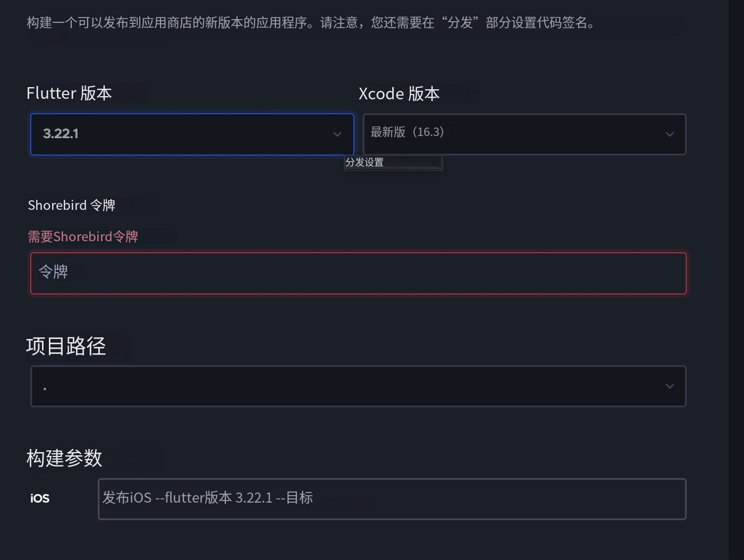The height and width of the screenshot is (560, 744).
Task: Open the 项目路径 dropdown
Action: pyautogui.click(x=358, y=386)
